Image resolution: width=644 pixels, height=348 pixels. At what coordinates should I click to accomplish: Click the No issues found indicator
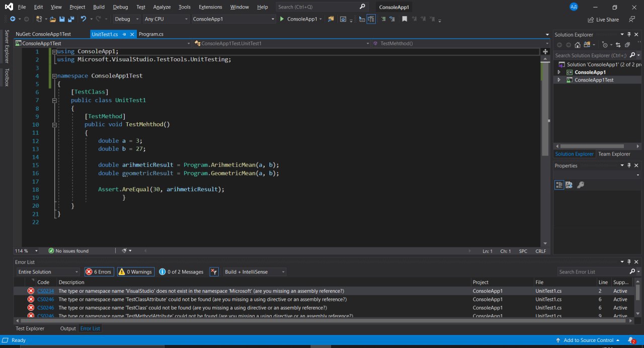pyautogui.click(x=68, y=250)
